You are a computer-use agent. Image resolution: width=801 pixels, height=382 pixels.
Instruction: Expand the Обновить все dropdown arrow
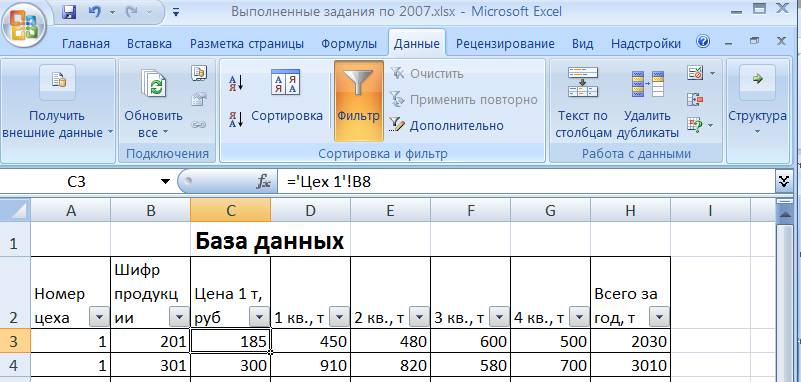pyautogui.click(x=165, y=133)
